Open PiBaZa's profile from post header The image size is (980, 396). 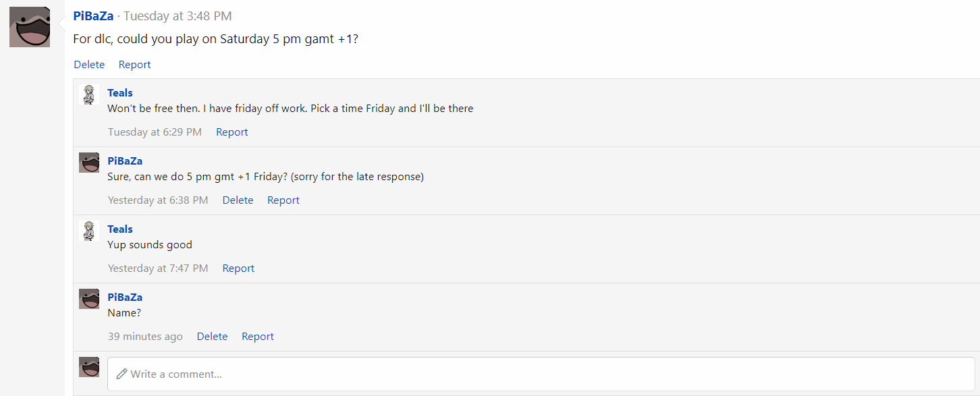point(93,16)
